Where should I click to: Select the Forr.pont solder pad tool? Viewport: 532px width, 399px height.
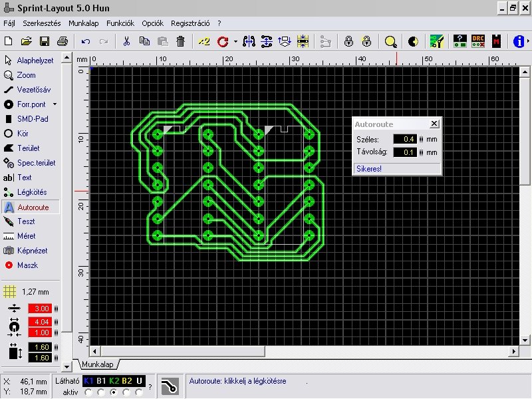tap(25, 104)
